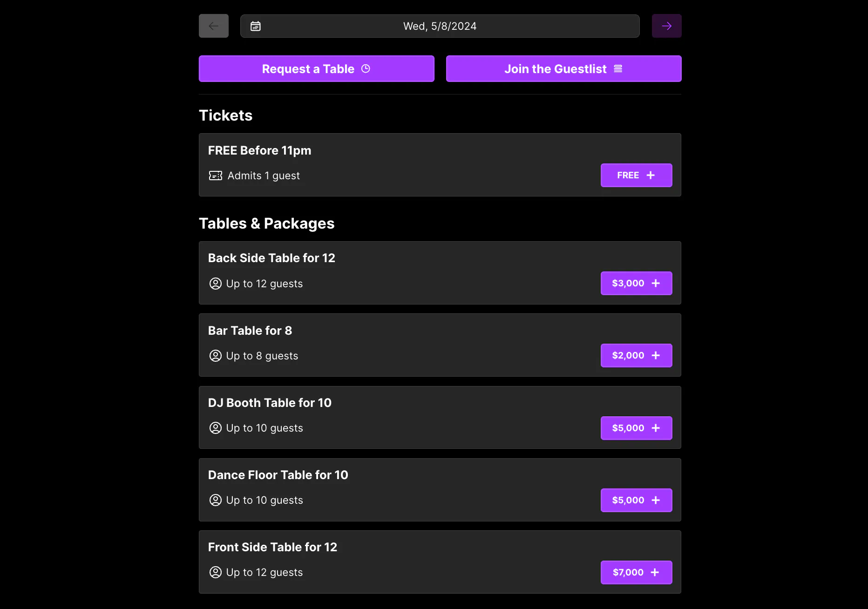
Task: Add the FREE Before 11pm ticket
Action: [636, 176]
